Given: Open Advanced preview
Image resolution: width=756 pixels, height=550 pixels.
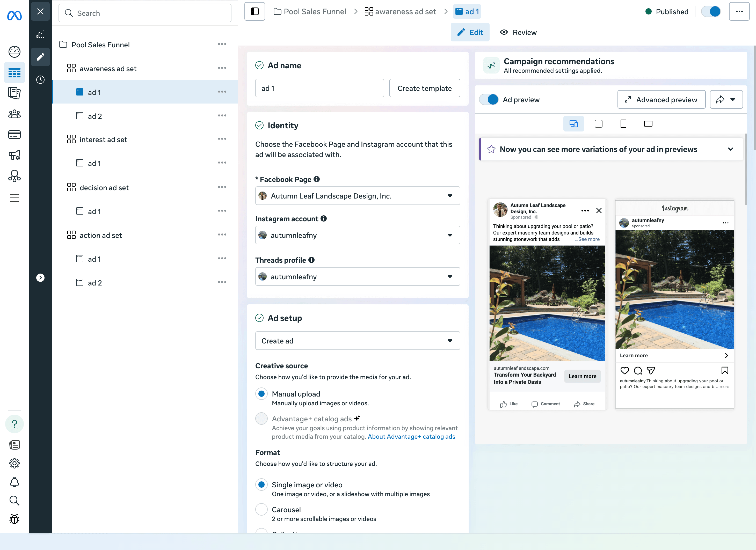Looking at the screenshot, I should click(661, 99).
